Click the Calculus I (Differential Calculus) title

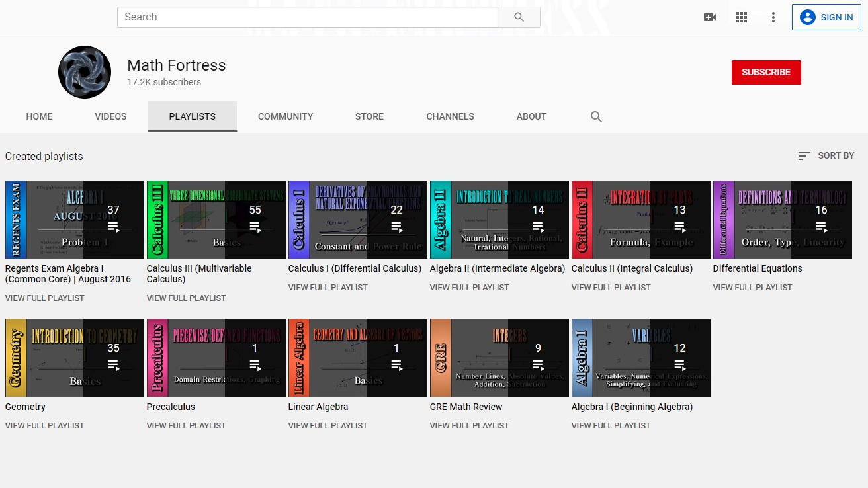pos(355,268)
